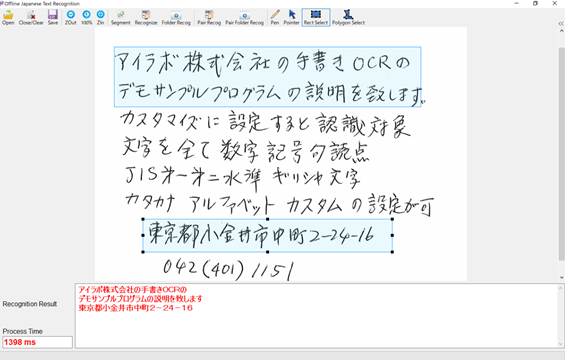The width and height of the screenshot is (565, 360).
Task: Switch to the Pointer tool
Action: [292, 17]
